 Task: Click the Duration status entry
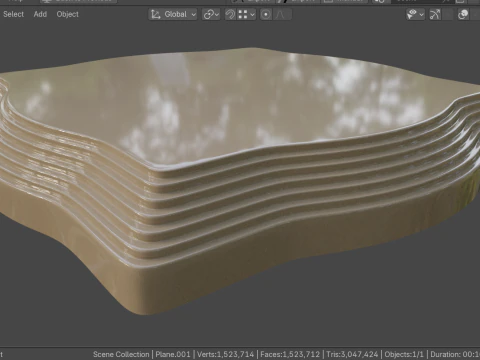tap(455, 354)
